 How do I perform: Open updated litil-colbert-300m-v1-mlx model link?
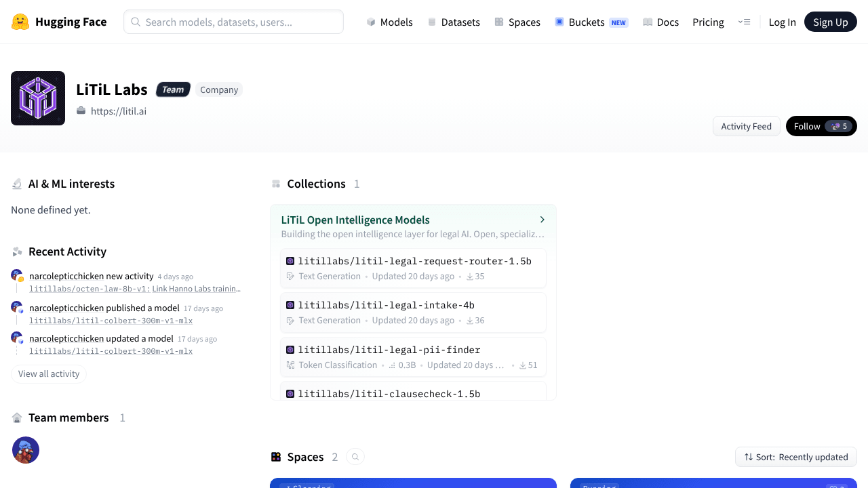111,351
